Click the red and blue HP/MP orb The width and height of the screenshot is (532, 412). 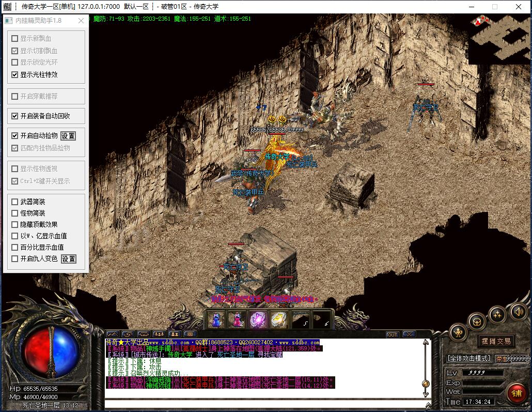51,352
